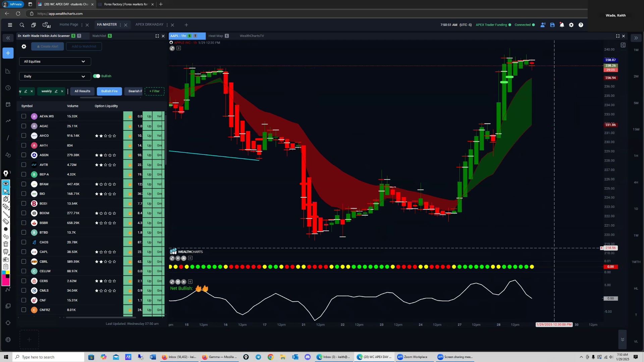The width and height of the screenshot is (644, 362).
Task: Click the clipboard icon in drawing toolbar
Action: pos(6,267)
